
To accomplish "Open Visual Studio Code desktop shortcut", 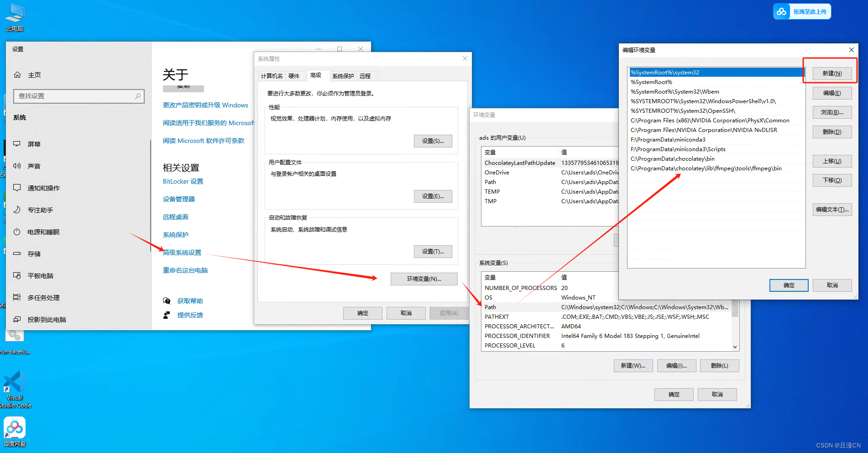I will (14, 389).
